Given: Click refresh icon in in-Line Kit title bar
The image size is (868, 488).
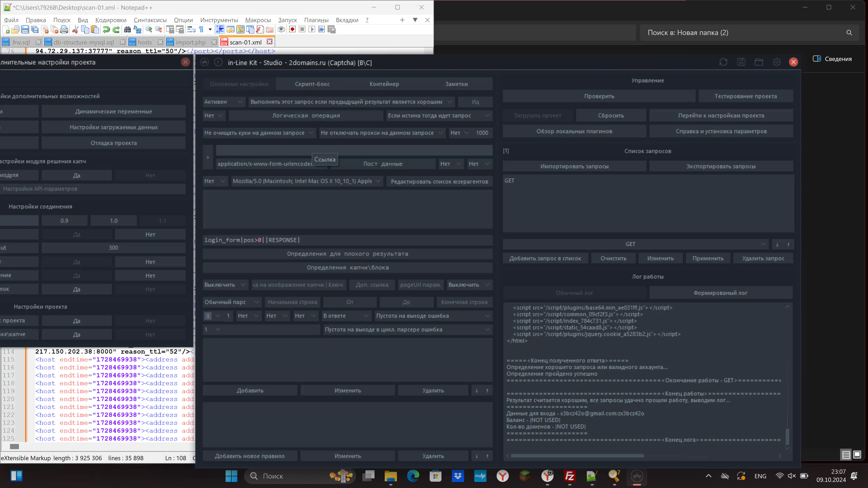Looking at the screenshot, I should [x=723, y=62].
